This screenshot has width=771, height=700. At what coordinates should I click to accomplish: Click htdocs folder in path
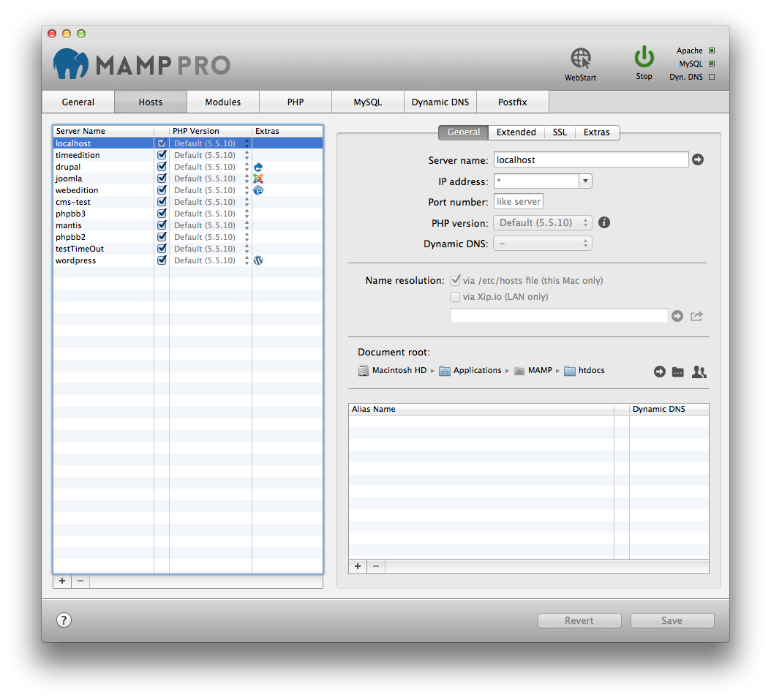[x=584, y=371]
